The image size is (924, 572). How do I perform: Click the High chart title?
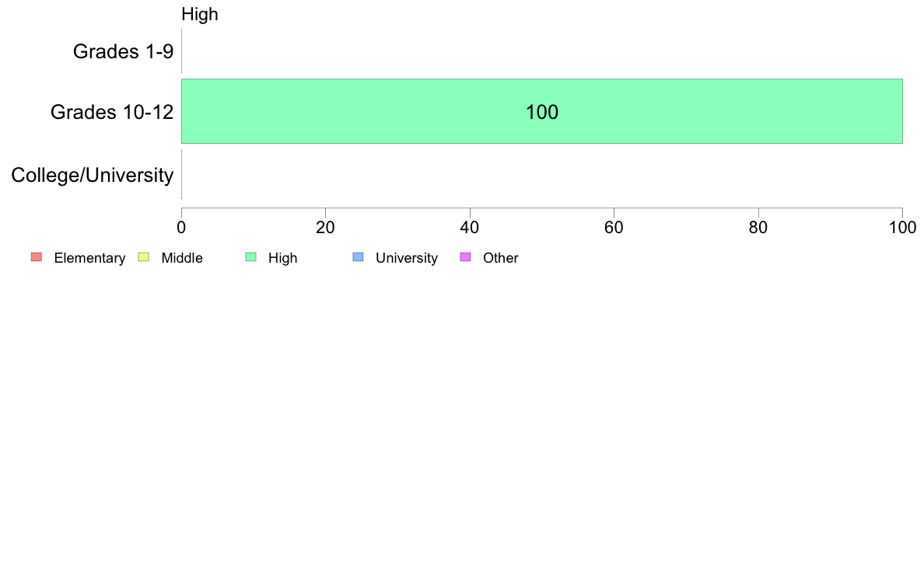point(200,14)
